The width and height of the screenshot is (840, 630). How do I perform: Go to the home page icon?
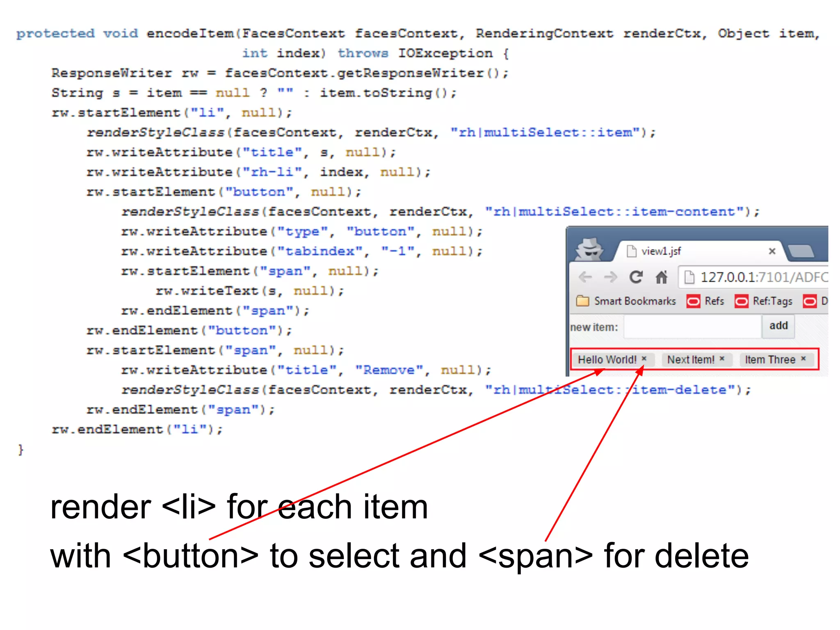661,277
